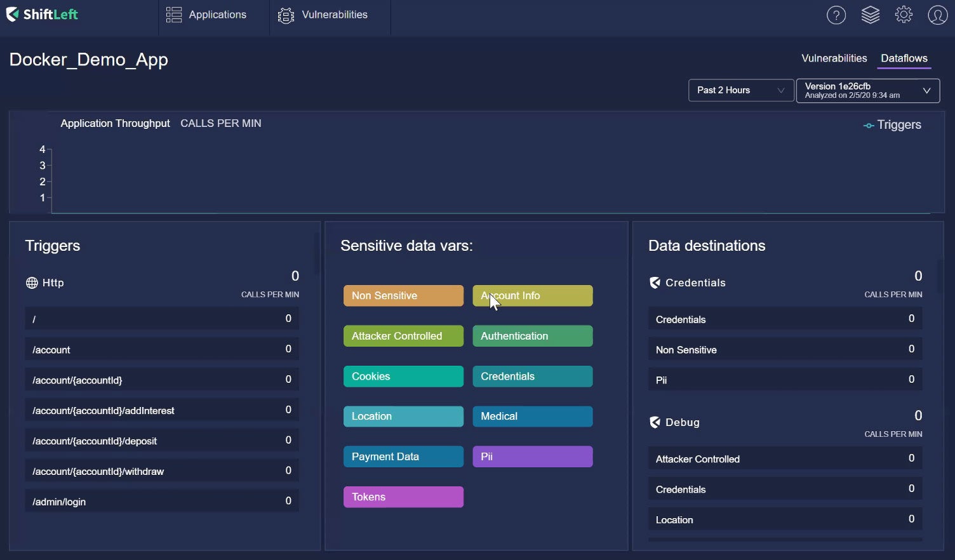Open the Past 2 Hours dropdown

click(741, 90)
